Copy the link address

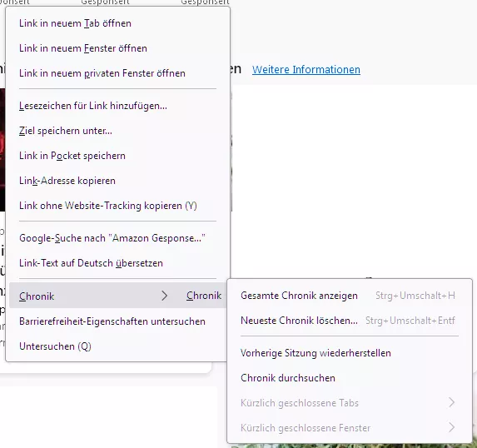coord(117,181)
